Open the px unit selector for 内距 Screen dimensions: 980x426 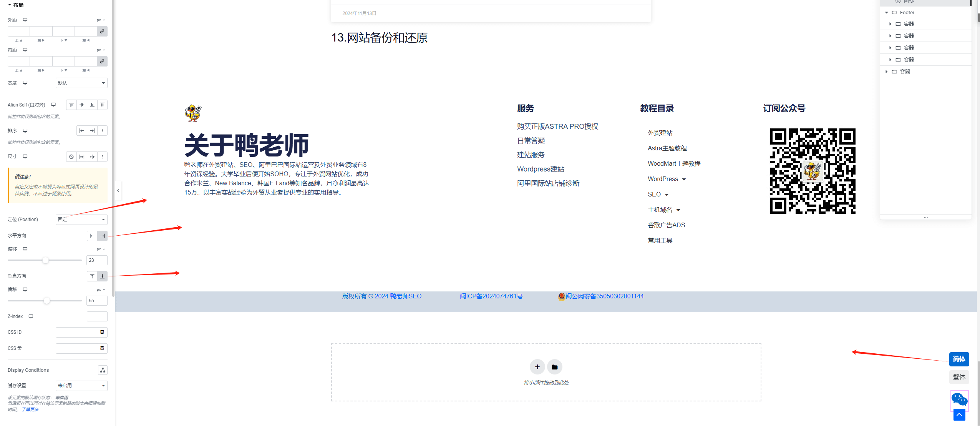[x=101, y=50]
